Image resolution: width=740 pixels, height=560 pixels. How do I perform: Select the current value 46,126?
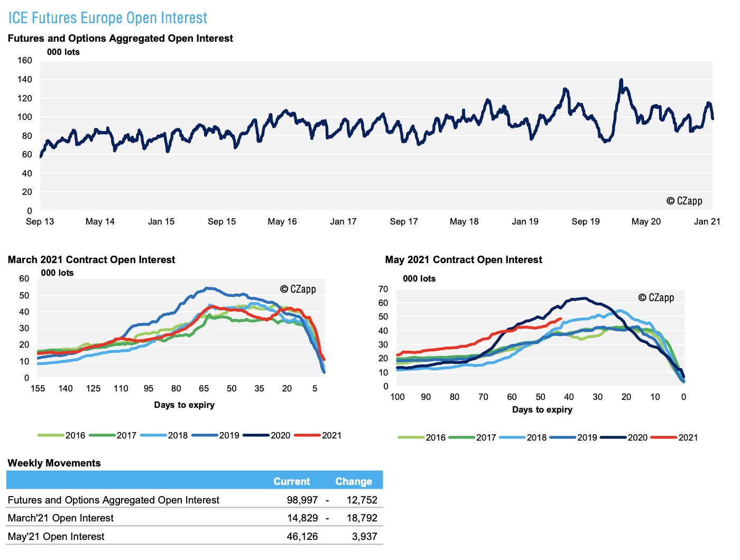pos(302,536)
